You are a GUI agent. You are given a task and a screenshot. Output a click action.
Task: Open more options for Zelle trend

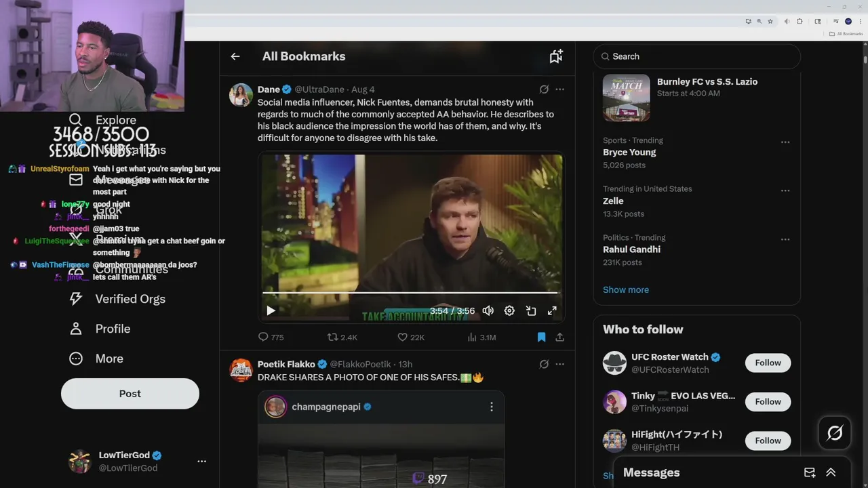point(785,190)
